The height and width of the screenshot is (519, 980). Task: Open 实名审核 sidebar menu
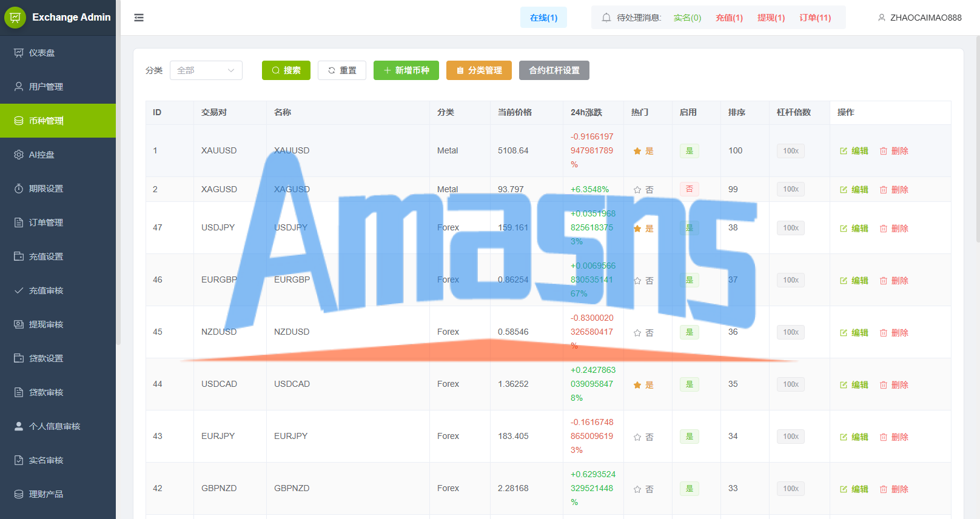pos(58,460)
